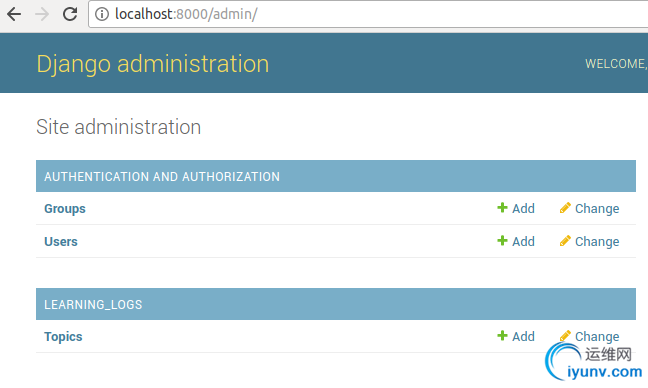Open the Topics model link
648x388 pixels.
[x=63, y=337]
